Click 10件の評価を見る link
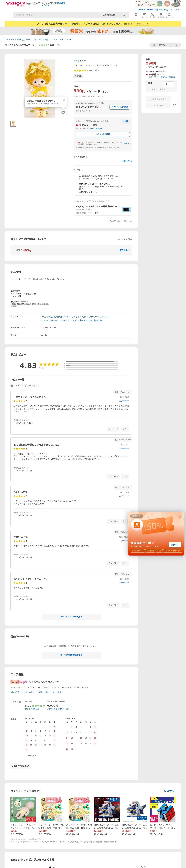This screenshot has width=186, height=868. pos(32,709)
